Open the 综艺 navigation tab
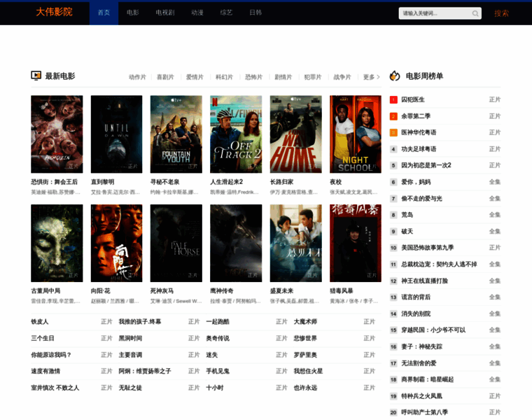532x420 pixels. click(x=226, y=13)
